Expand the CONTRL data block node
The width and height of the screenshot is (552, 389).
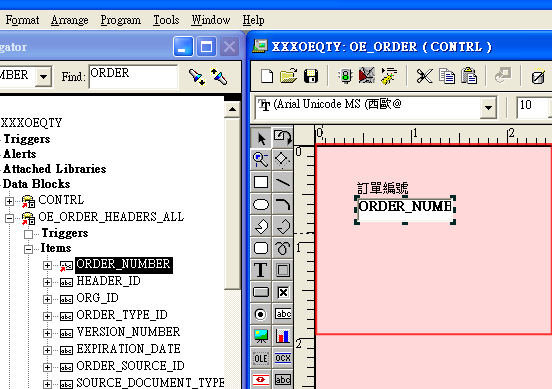coord(10,201)
